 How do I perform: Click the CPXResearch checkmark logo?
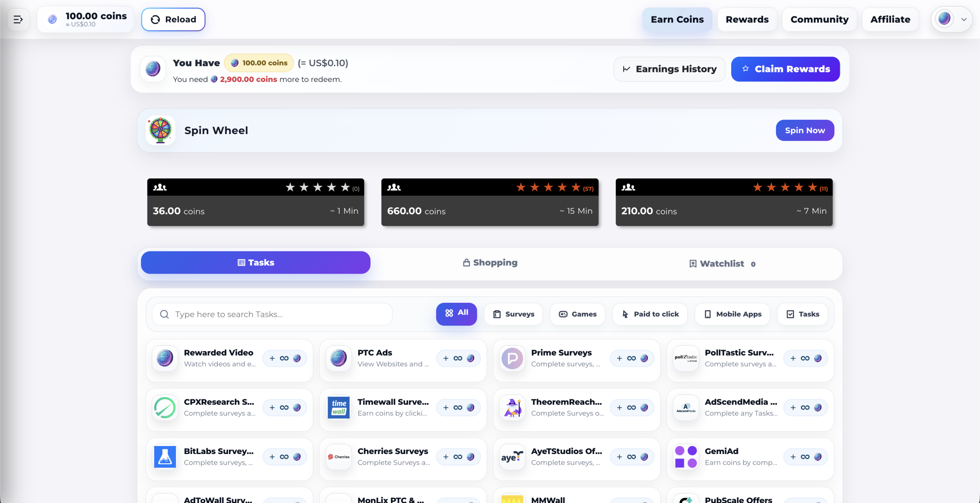(x=165, y=408)
